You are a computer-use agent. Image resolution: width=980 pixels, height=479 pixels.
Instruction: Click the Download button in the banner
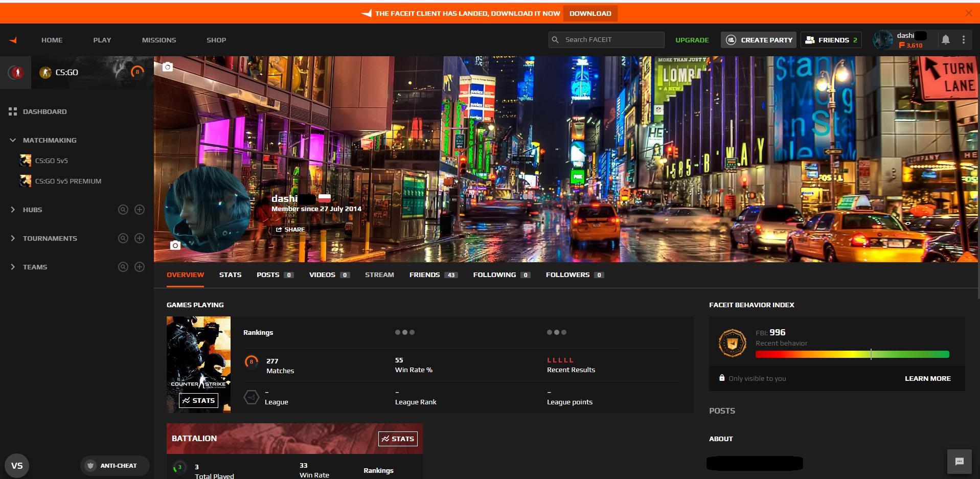pos(590,13)
